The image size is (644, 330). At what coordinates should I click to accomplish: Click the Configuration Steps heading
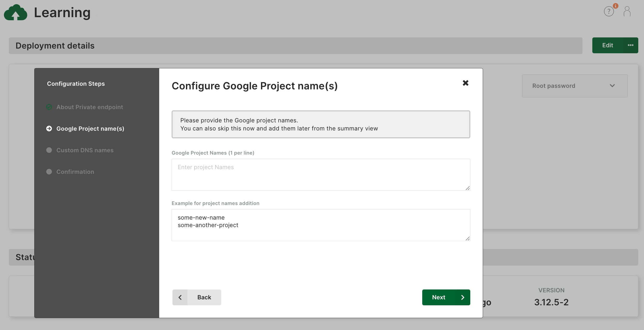pyautogui.click(x=76, y=84)
